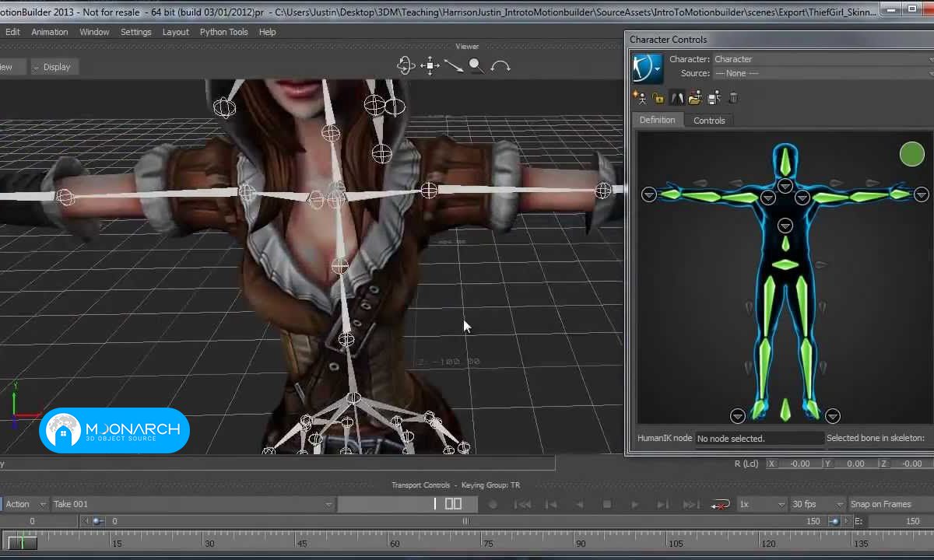Open the Snap on Frames dropdown
Image resolution: width=934 pixels, height=560 pixels.
click(890, 504)
